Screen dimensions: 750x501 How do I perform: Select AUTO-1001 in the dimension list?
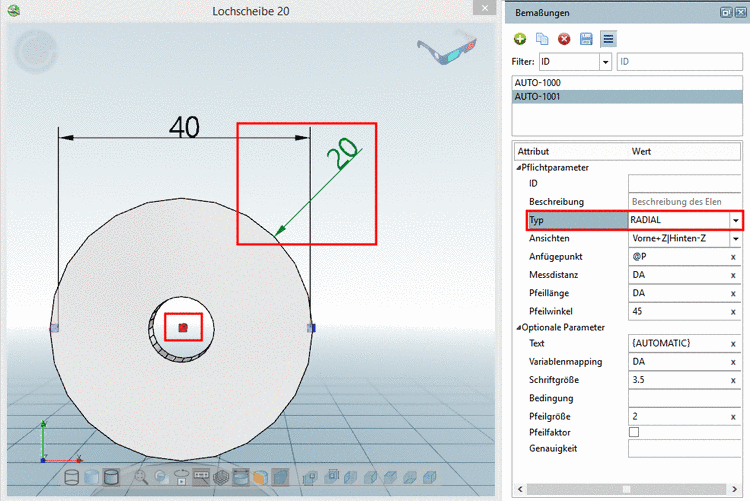[x=627, y=97]
